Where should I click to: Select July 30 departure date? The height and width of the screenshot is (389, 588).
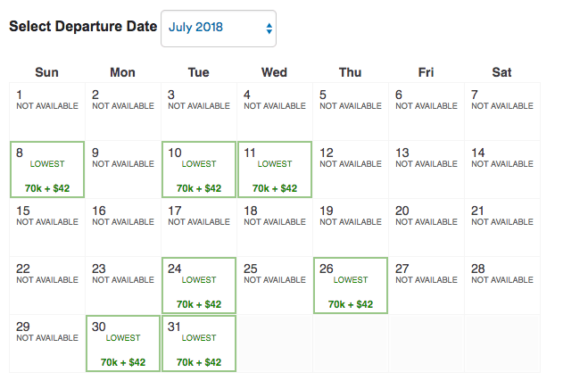click(x=123, y=343)
